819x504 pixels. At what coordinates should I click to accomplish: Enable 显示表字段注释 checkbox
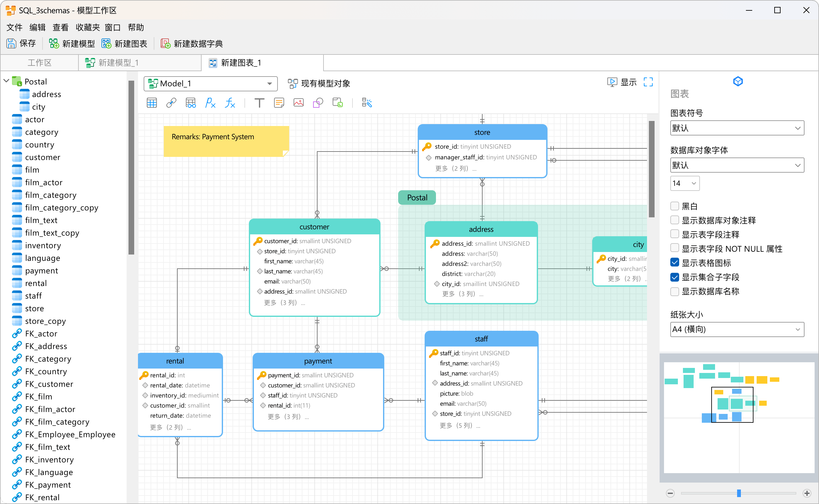coord(674,234)
